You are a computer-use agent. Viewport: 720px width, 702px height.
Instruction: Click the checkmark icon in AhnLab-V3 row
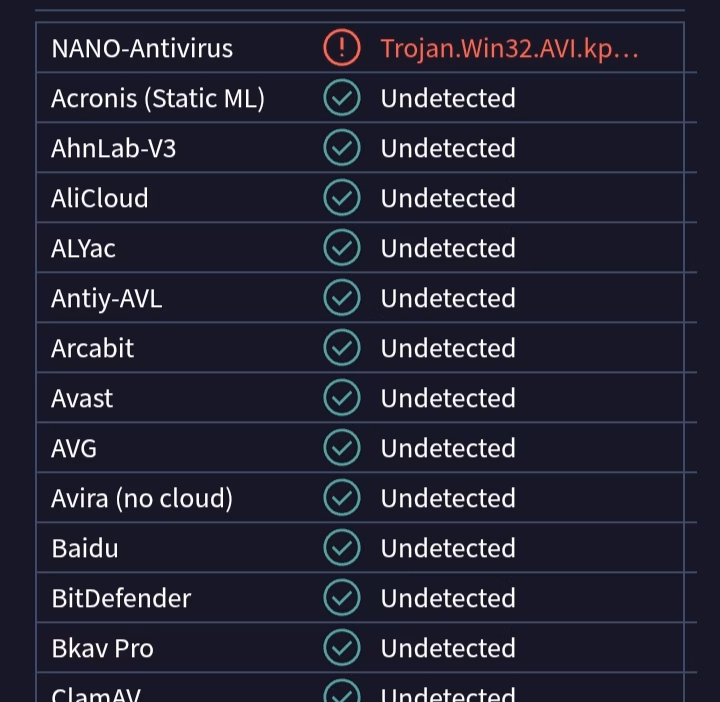342,147
